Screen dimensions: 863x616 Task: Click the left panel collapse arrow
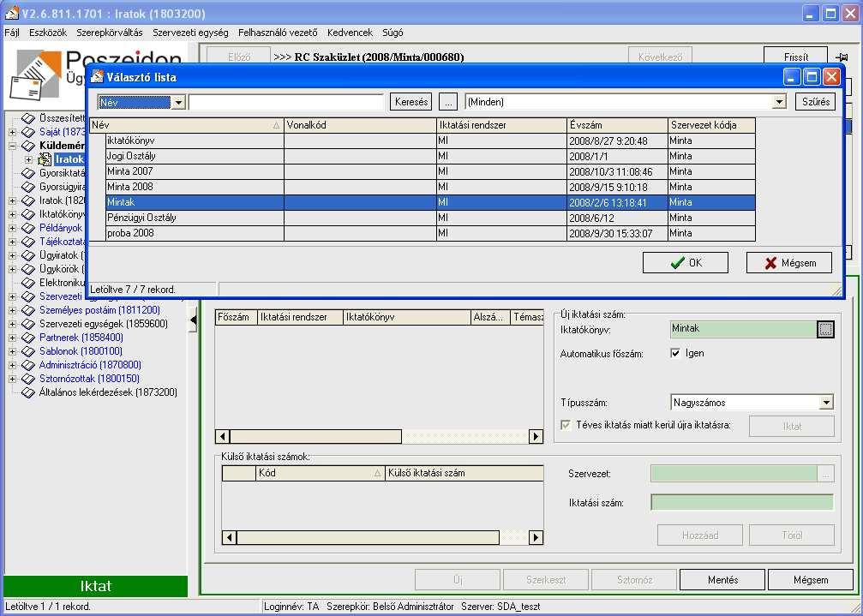tap(193, 320)
